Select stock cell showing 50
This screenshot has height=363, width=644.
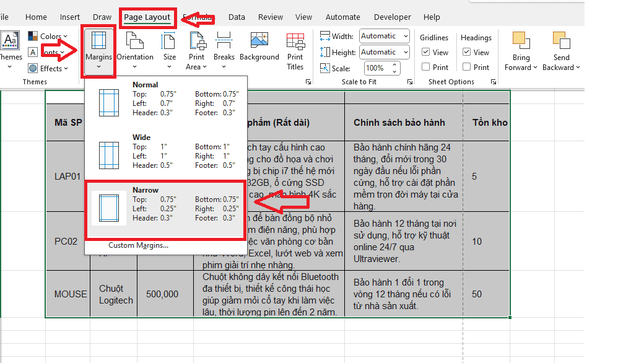pyautogui.click(x=486, y=294)
